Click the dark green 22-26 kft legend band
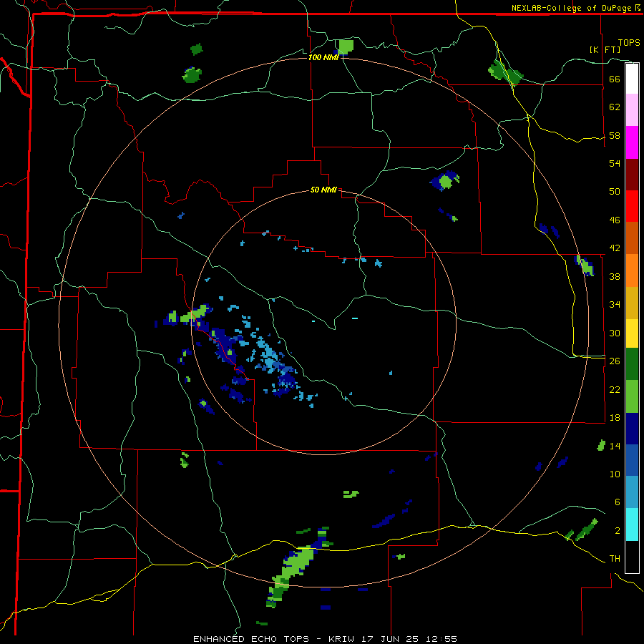This screenshot has height=644, width=644. click(x=632, y=364)
